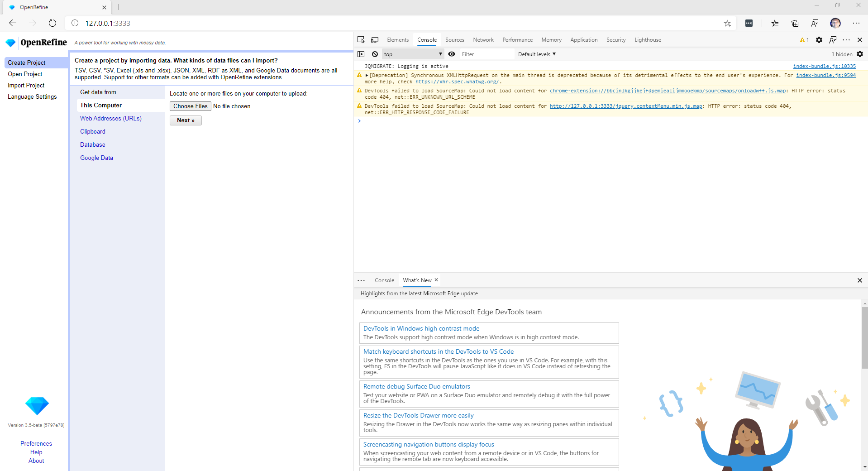
Task: Go back in browser history
Action: 13,23
